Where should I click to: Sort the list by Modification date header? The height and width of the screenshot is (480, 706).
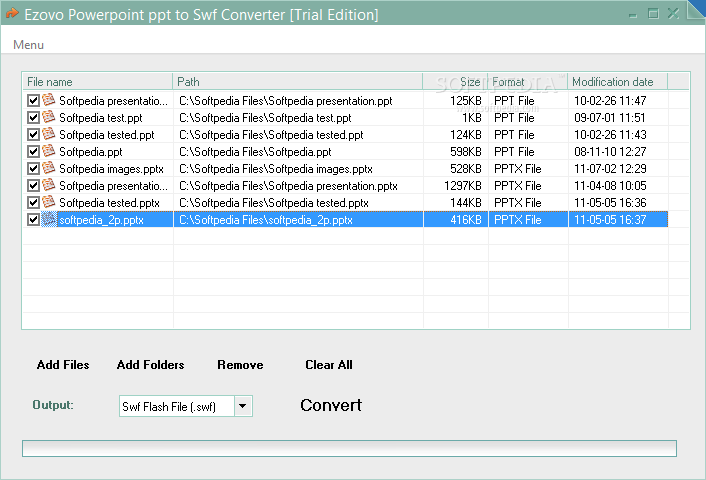(617, 82)
